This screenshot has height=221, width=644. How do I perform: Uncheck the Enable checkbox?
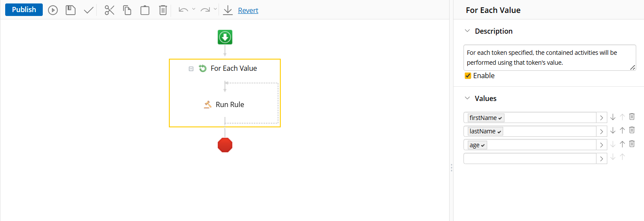coord(468,76)
